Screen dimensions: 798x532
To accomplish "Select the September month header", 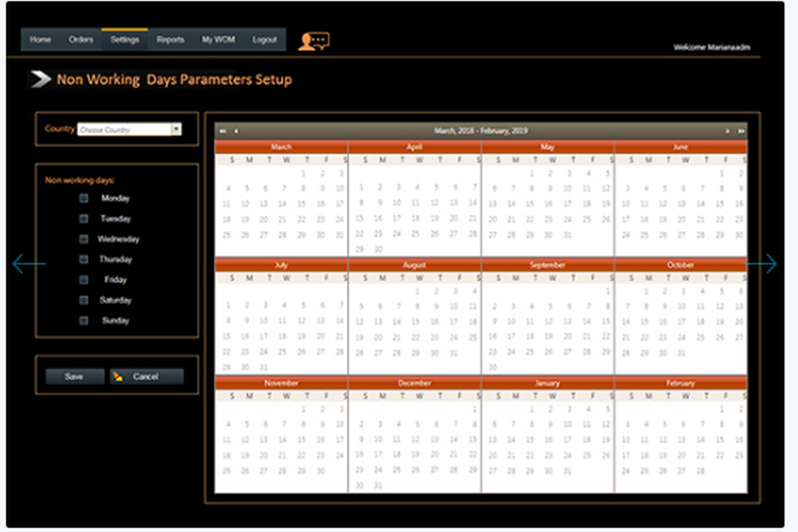I will (x=547, y=265).
